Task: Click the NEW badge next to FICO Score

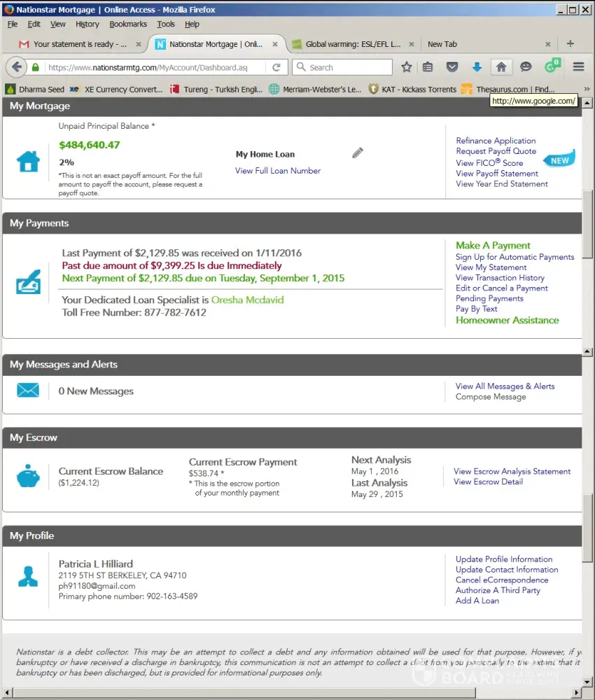Action: point(559,160)
